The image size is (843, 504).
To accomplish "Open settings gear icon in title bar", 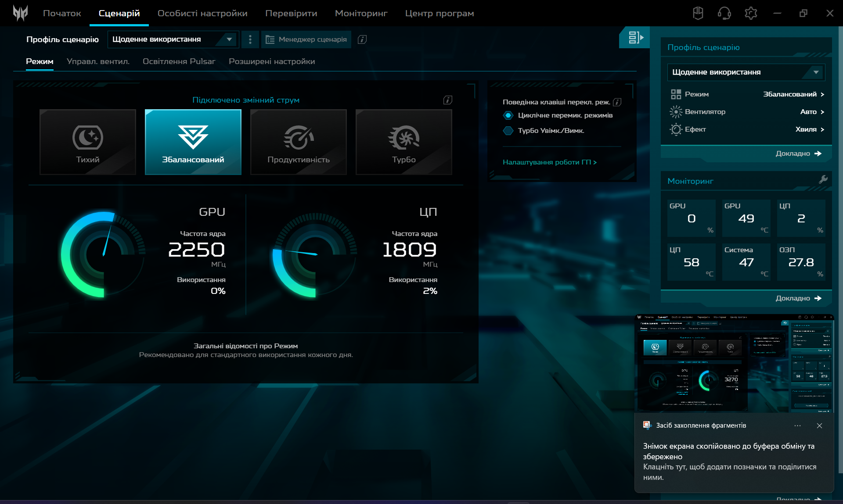I will tap(751, 13).
